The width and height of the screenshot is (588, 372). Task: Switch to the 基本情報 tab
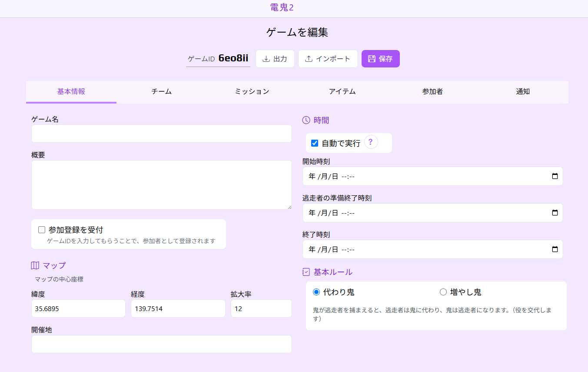point(71,92)
